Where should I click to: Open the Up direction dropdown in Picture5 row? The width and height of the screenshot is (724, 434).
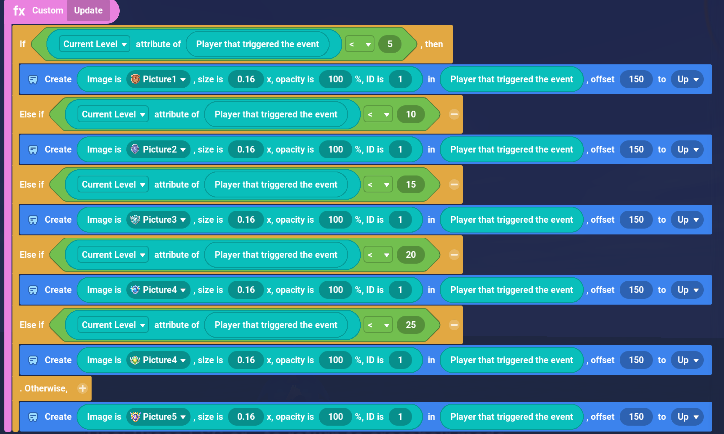[x=687, y=417]
